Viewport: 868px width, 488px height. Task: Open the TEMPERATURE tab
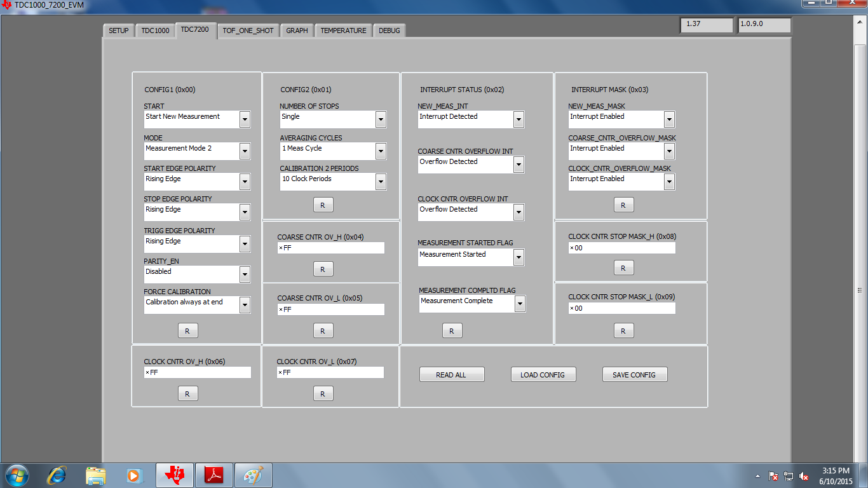point(343,30)
